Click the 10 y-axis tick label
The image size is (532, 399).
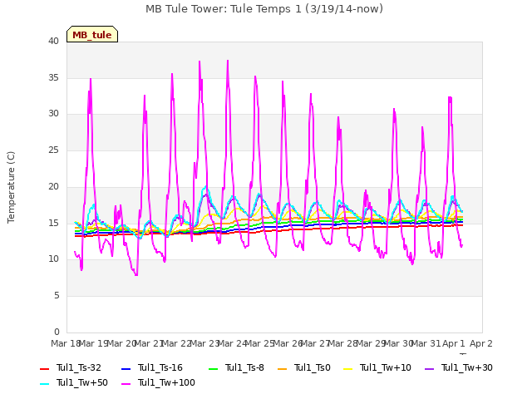[x=53, y=259]
